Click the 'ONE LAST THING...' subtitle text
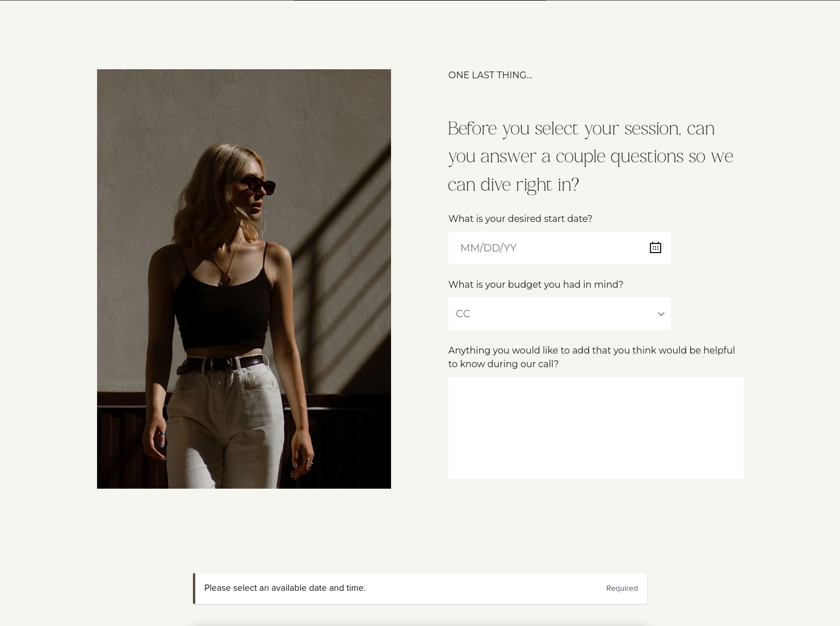 pos(490,75)
